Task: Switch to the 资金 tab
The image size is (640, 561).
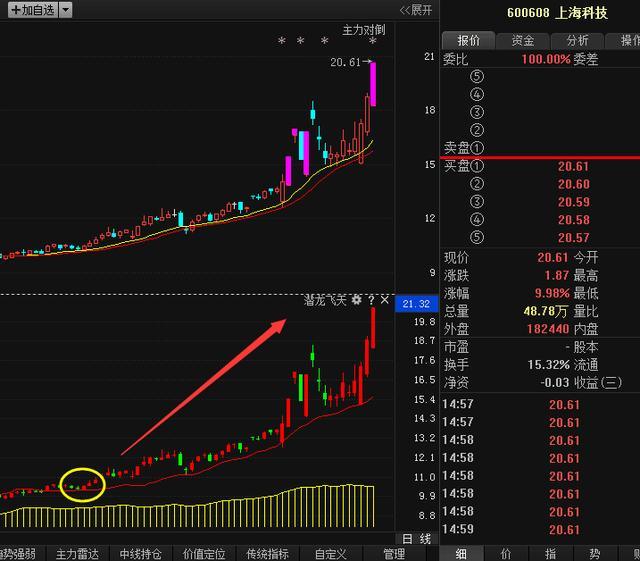Action: (x=523, y=40)
